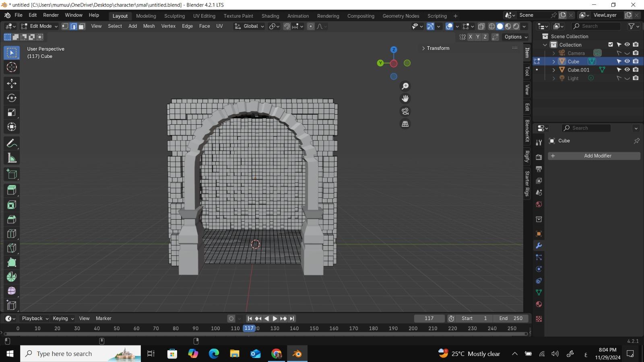This screenshot has width=644, height=362.
Task: Toggle camera view icon in viewport
Action: pos(405,111)
